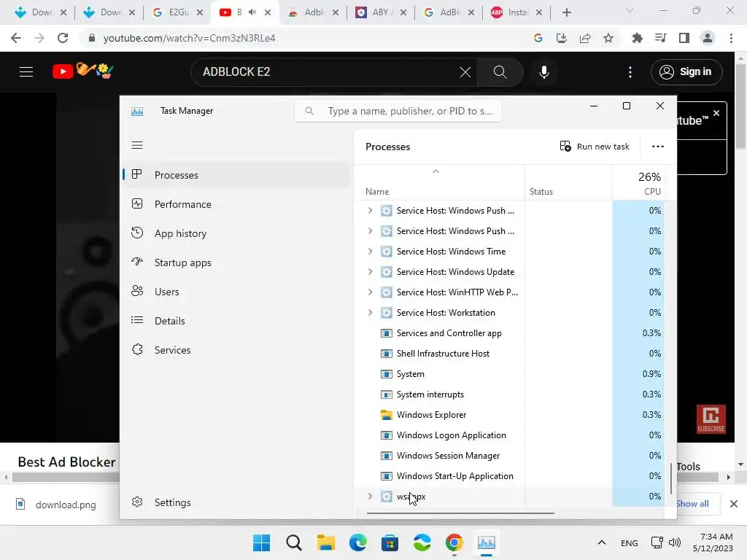Click the YouTube logo

[83, 71]
